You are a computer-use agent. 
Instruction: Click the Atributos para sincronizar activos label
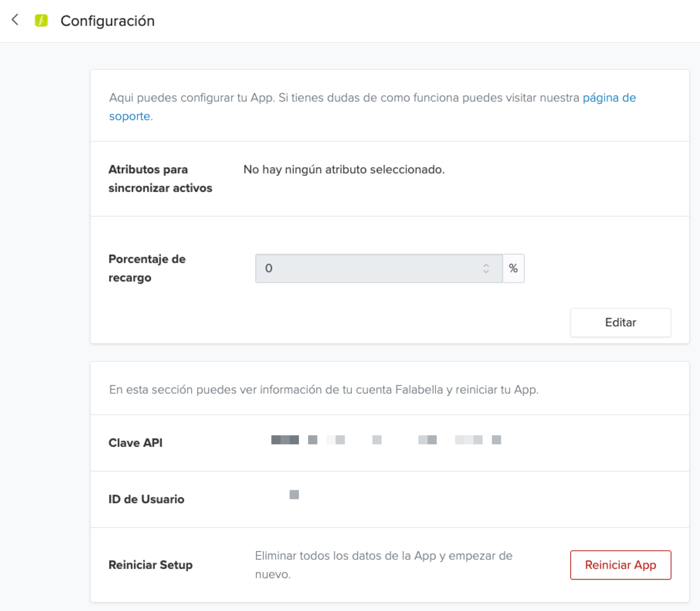point(160,179)
